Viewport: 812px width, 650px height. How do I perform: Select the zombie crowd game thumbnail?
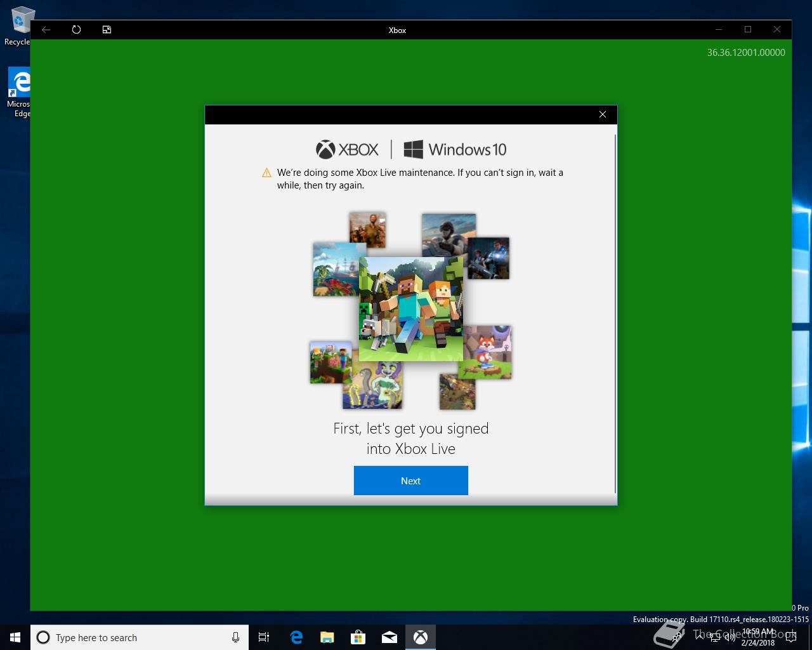tap(367, 230)
